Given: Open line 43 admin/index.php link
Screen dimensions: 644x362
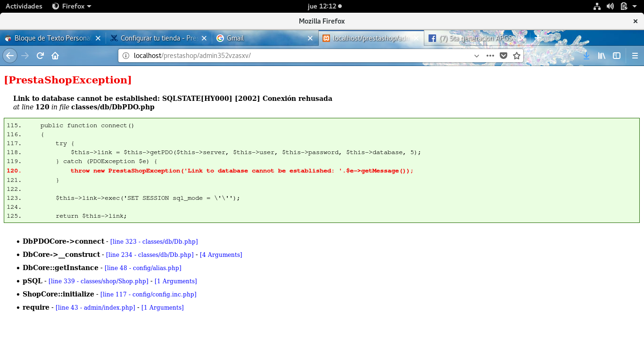Looking at the screenshot, I should coord(95,307).
